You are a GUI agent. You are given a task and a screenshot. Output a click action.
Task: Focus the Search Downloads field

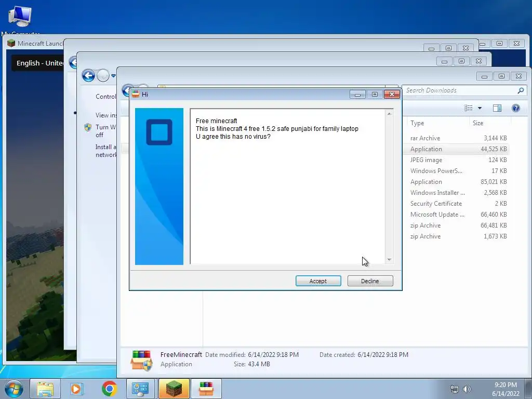(464, 90)
